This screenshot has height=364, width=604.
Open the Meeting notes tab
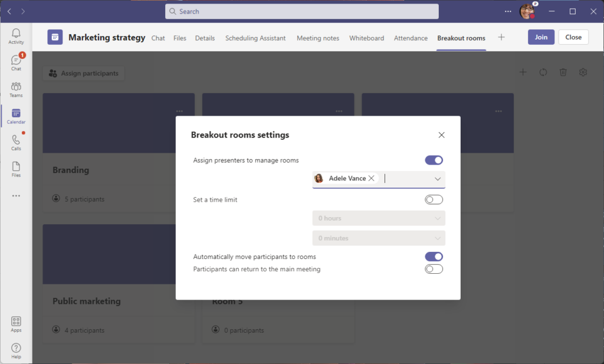pos(318,38)
